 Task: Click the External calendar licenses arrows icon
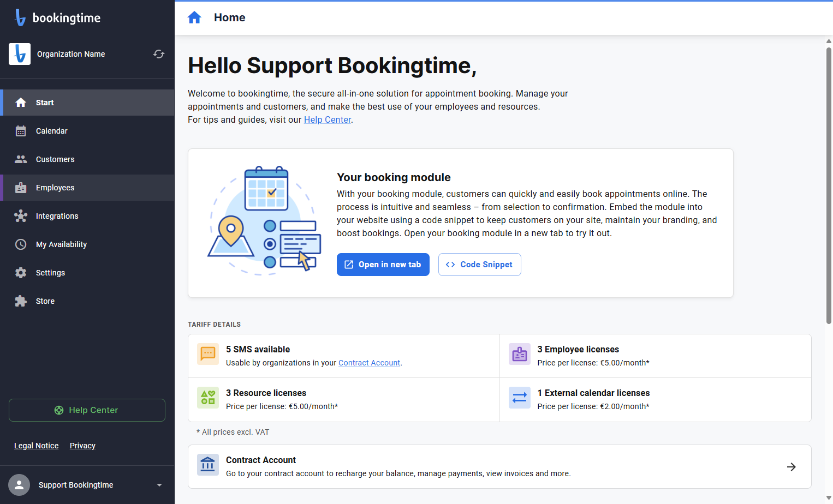pyautogui.click(x=520, y=398)
